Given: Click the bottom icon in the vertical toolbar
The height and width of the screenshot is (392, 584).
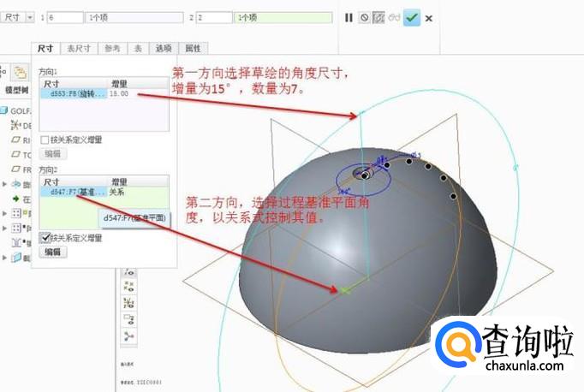Looking at the screenshot, I should pos(129,337).
